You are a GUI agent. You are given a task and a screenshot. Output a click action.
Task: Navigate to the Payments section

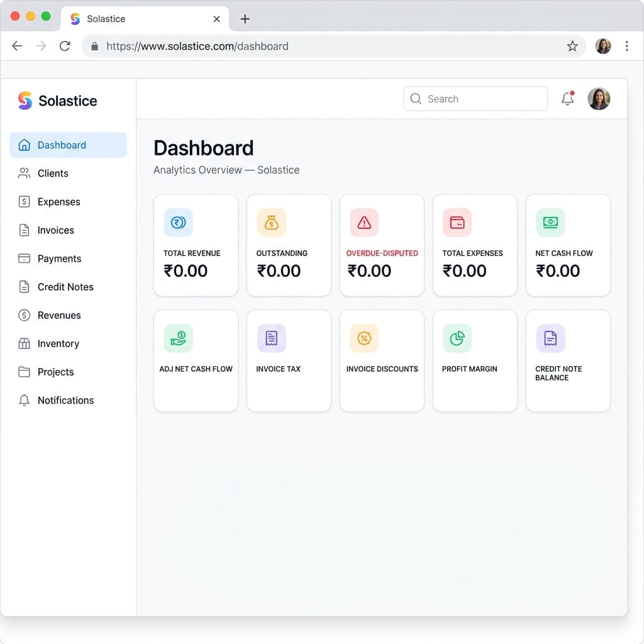(68, 258)
